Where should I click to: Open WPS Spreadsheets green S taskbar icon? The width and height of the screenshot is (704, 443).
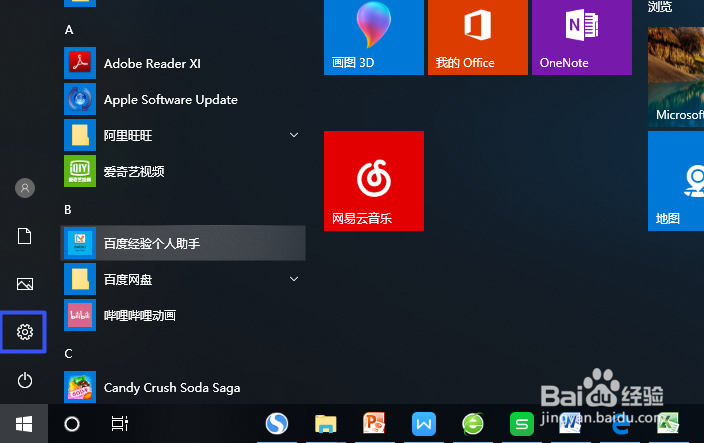(522, 424)
